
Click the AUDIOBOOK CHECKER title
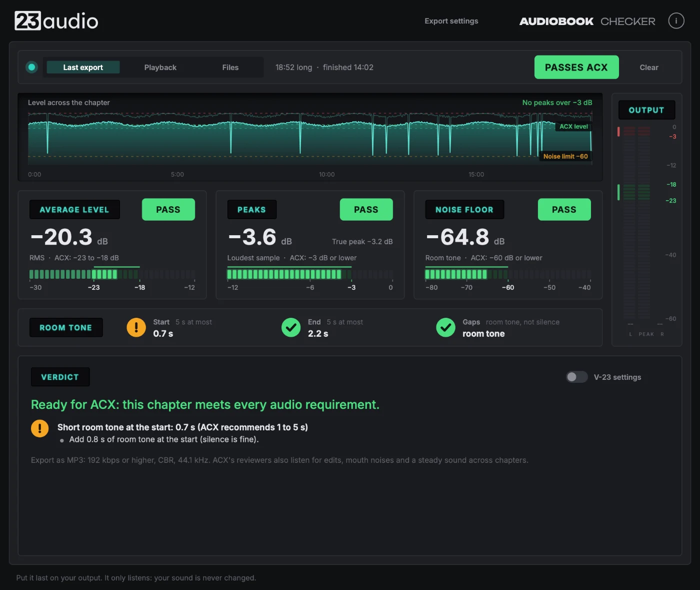[x=587, y=21]
